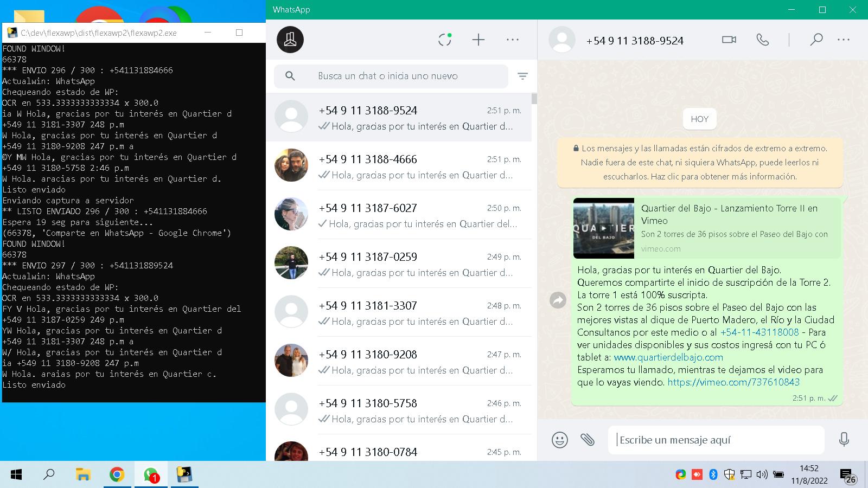Screen dimensions: 868x488
Task: Click the 'HOY' date label
Action: point(700,119)
